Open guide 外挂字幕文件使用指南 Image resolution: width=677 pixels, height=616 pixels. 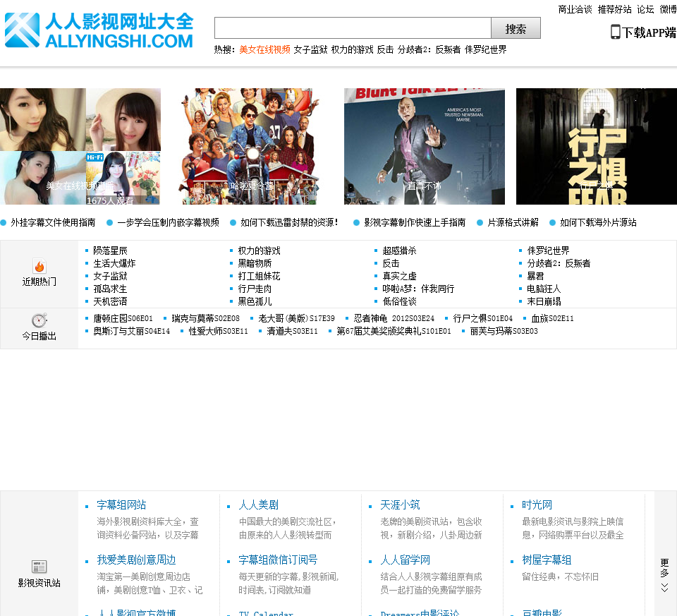coord(53,222)
